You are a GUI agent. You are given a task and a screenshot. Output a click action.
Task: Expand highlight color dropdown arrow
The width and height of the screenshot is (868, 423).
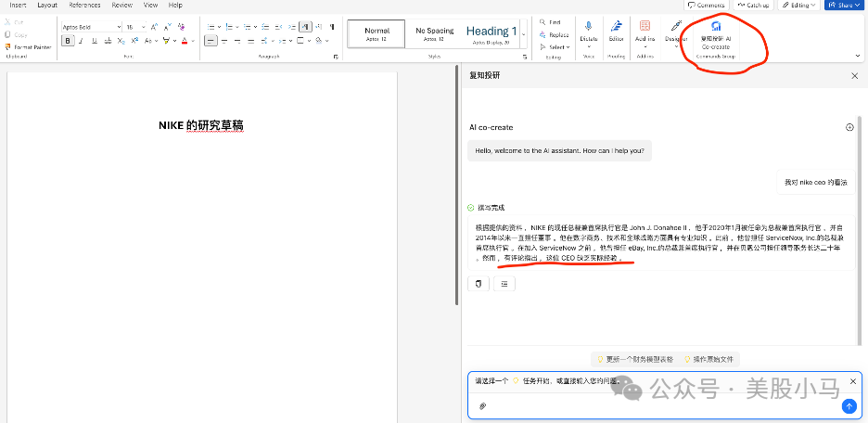pyautogui.click(x=173, y=41)
